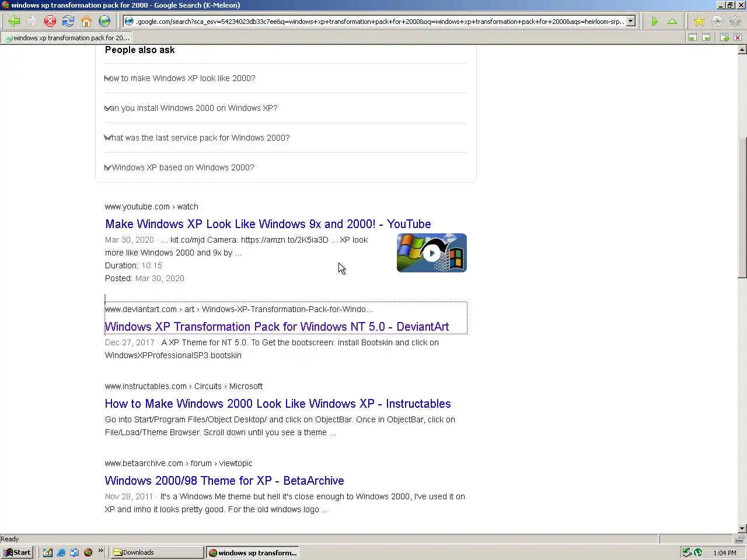The width and height of the screenshot is (747, 560).
Task: Click 'www.instructables.com › Circuits › Microsoft' text
Action: tap(184, 386)
